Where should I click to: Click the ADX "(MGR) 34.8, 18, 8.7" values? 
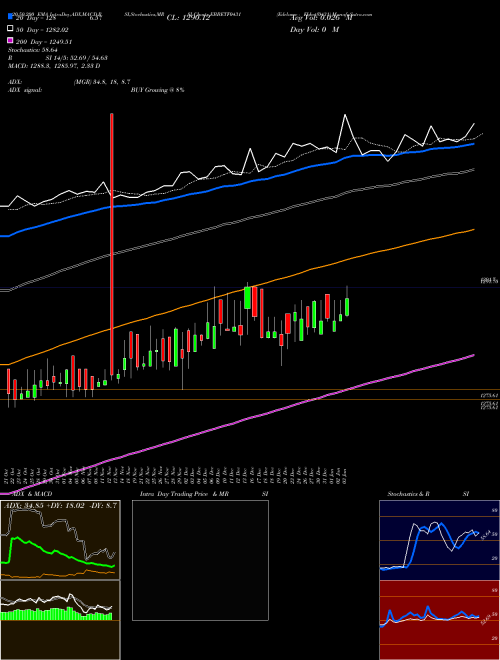(x=101, y=82)
